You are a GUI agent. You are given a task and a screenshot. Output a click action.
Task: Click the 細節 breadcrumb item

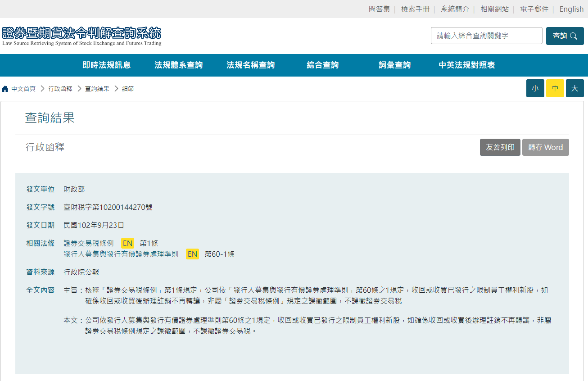(x=128, y=89)
